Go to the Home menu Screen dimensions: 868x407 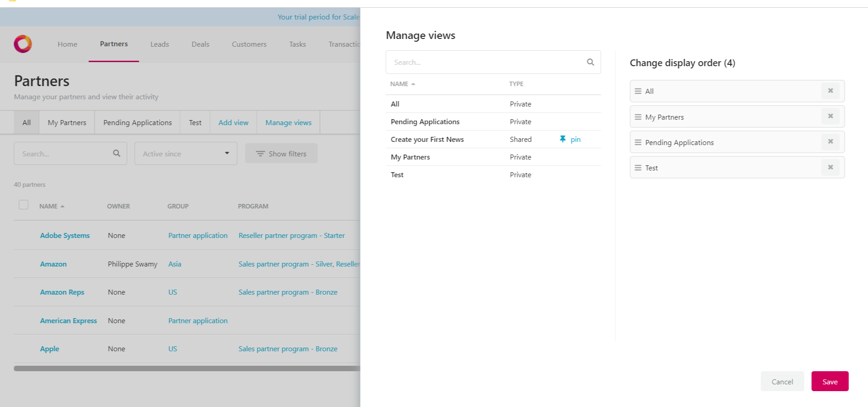pos(67,44)
